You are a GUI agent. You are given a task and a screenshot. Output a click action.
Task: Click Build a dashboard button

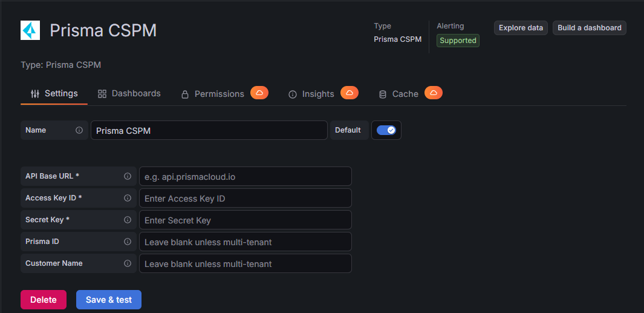coord(590,28)
